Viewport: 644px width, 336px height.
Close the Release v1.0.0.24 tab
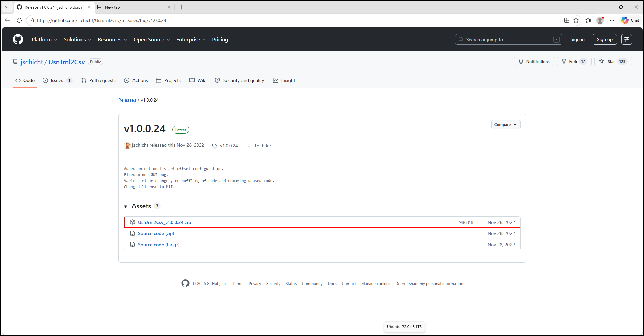click(x=89, y=7)
